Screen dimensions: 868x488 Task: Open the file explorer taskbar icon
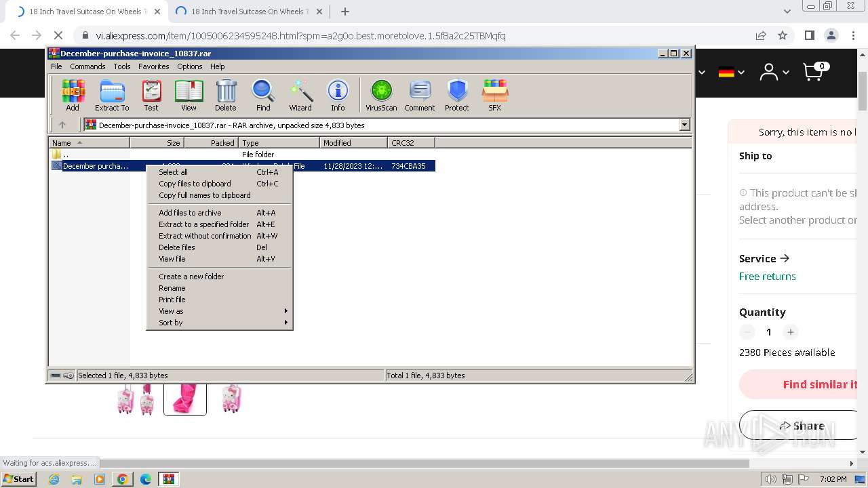77,479
